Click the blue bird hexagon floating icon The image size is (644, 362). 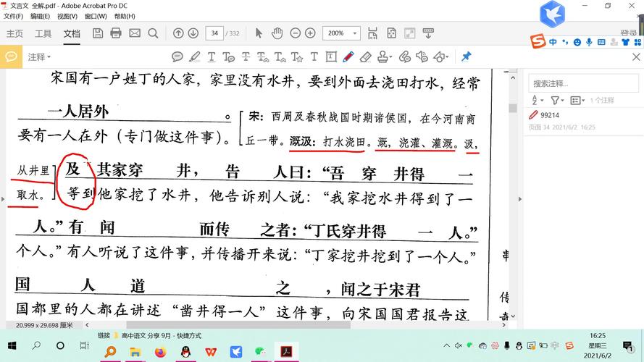click(x=553, y=14)
